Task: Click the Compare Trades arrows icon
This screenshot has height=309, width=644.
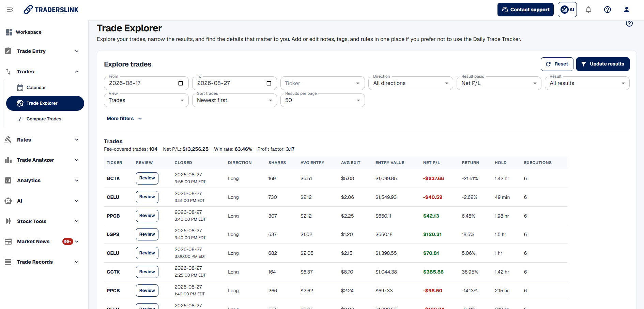Action: click(20, 119)
